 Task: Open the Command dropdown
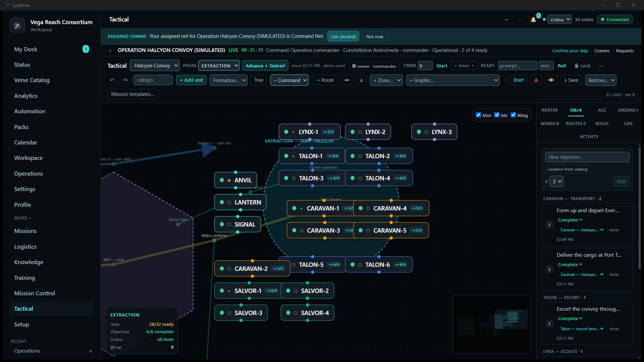(x=289, y=80)
